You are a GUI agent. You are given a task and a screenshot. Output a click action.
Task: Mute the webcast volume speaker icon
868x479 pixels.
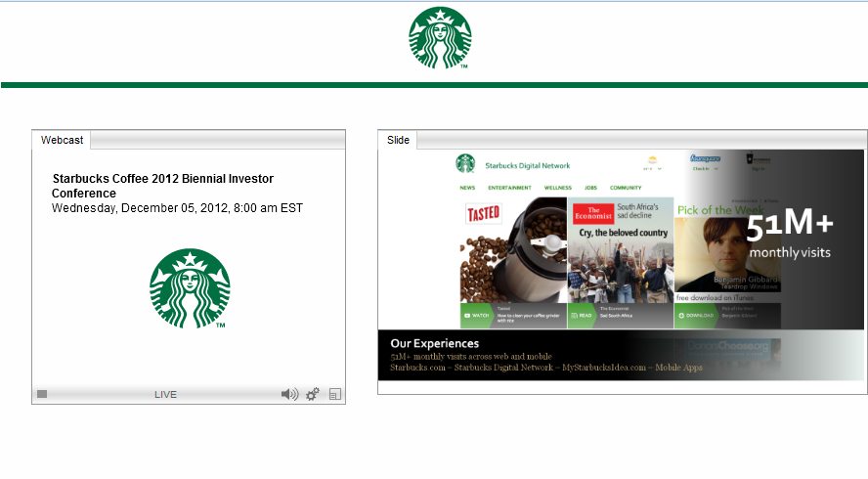289,394
